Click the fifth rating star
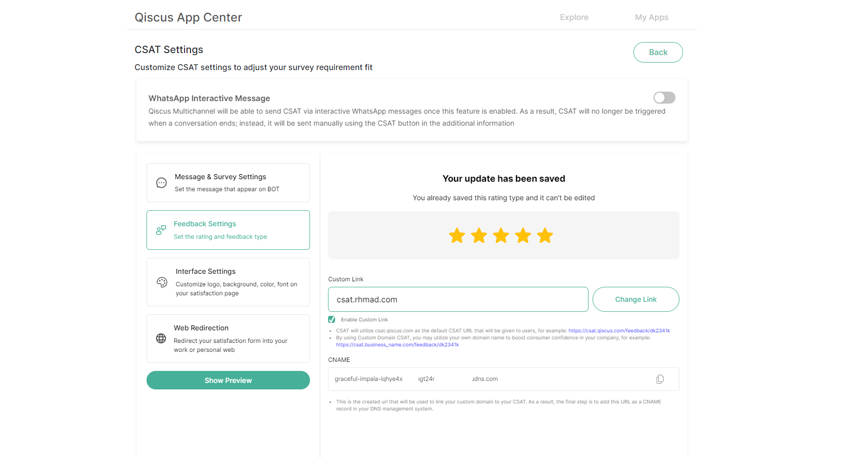Image resolution: width=868 pixels, height=458 pixels. point(545,235)
